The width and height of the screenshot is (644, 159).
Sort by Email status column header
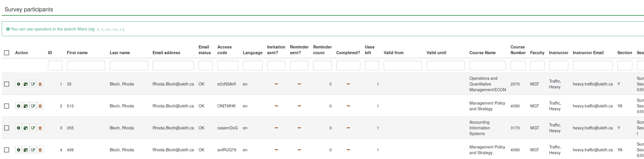click(204, 50)
